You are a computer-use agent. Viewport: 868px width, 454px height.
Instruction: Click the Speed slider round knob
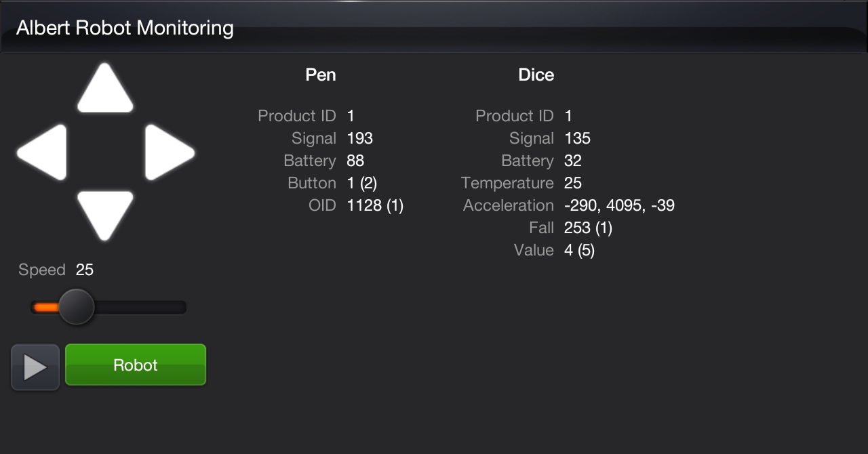click(x=76, y=307)
